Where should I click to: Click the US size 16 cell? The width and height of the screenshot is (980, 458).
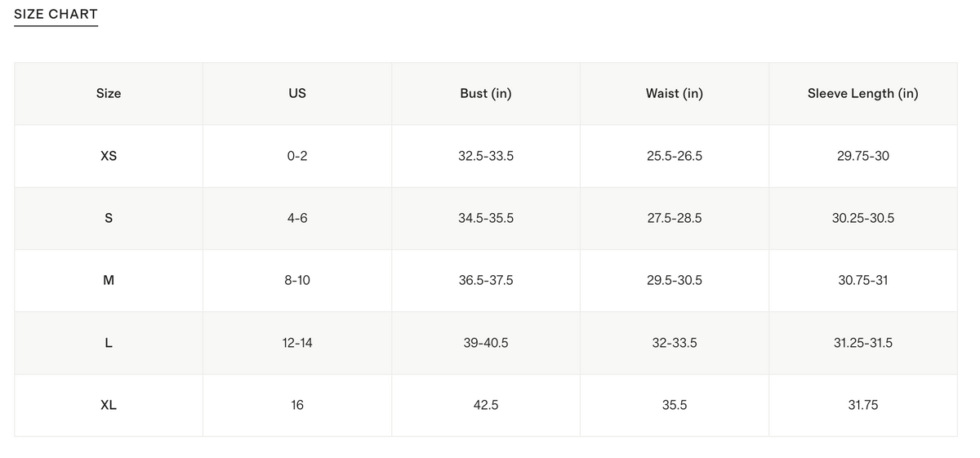[297, 405]
